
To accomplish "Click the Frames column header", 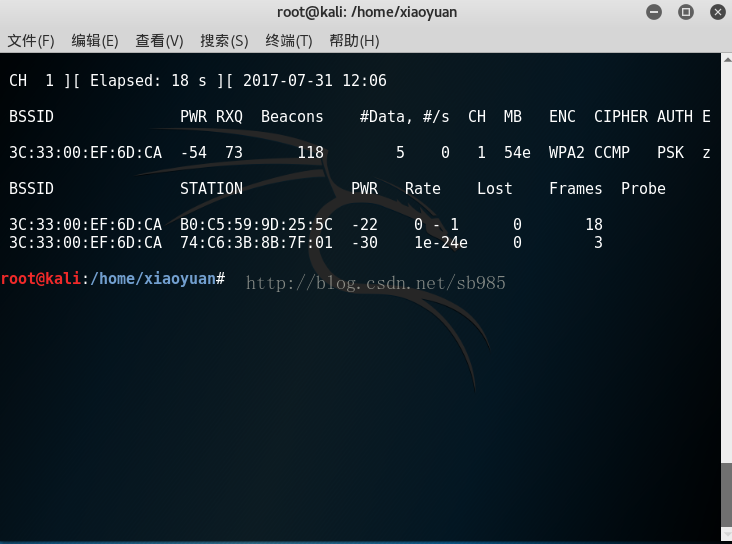I will point(576,188).
